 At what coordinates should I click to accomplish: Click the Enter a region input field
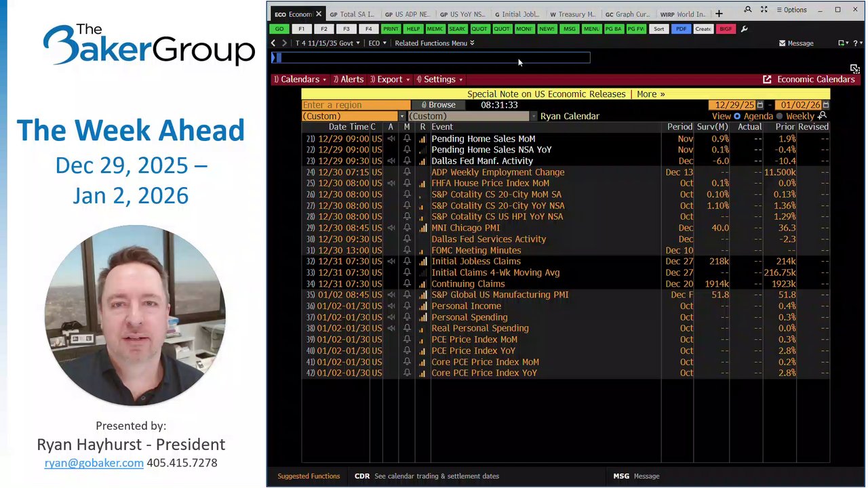point(356,105)
